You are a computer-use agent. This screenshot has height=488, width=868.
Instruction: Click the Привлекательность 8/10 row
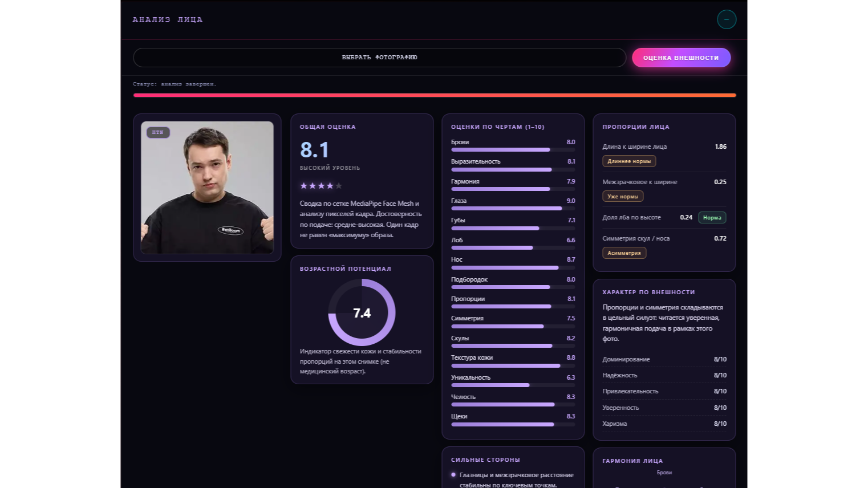tap(664, 391)
